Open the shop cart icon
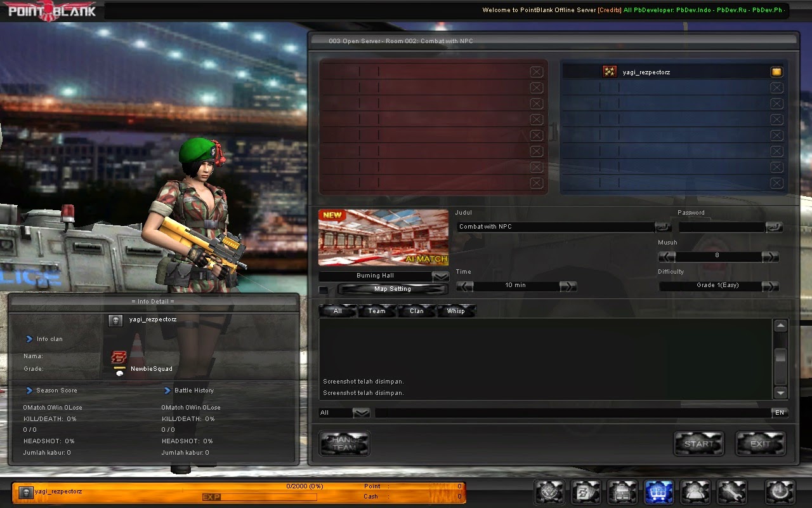Screen dimensions: 812x508 coord(658,492)
